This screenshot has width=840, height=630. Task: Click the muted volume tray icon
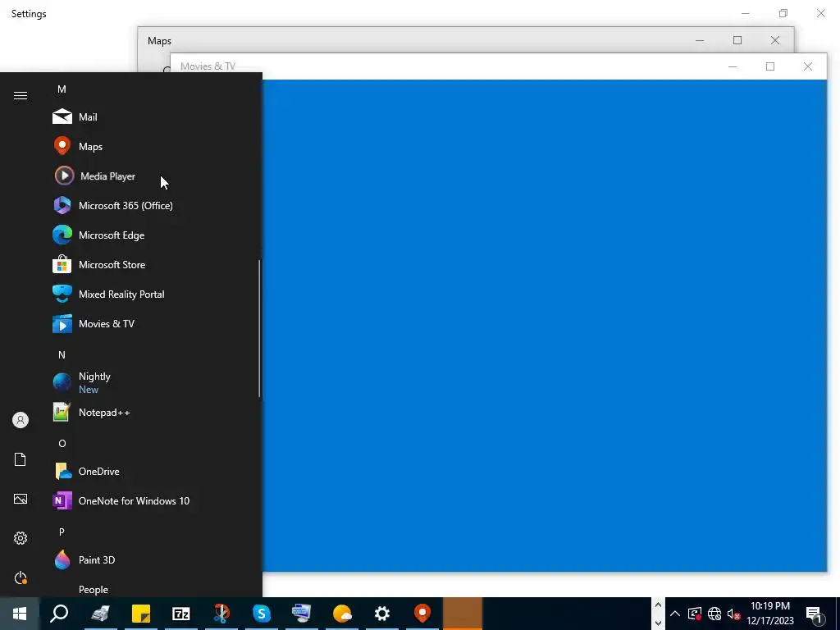point(733,614)
